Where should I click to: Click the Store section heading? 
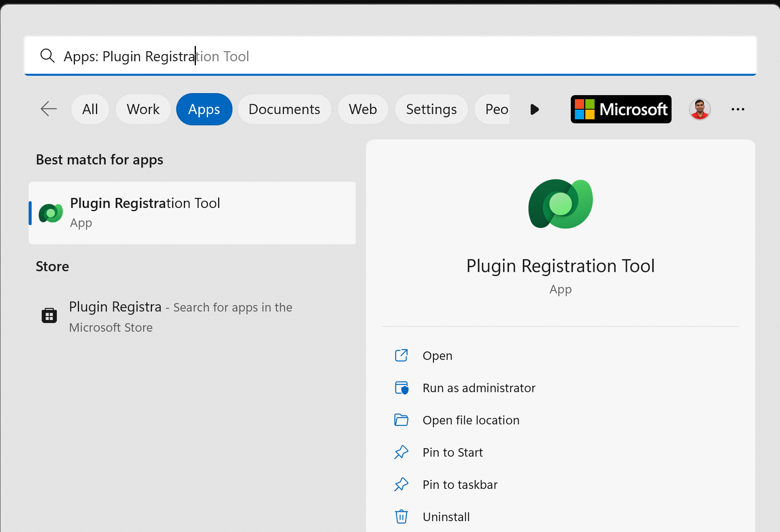coord(52,266)
